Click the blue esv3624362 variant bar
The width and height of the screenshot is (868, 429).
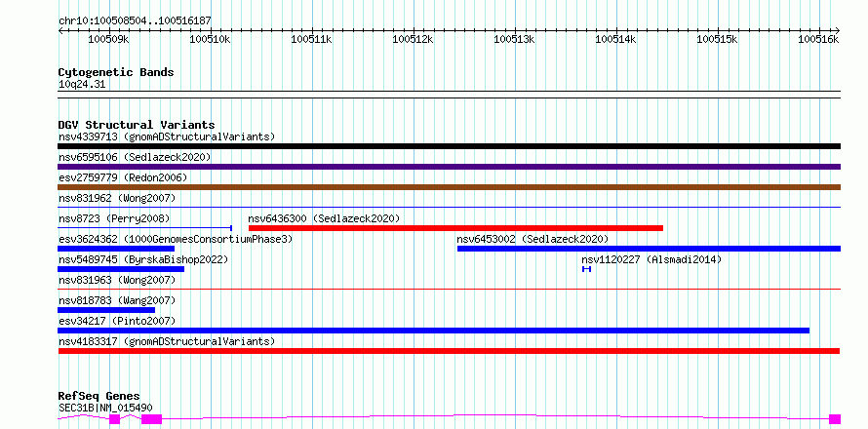point(116,249)
